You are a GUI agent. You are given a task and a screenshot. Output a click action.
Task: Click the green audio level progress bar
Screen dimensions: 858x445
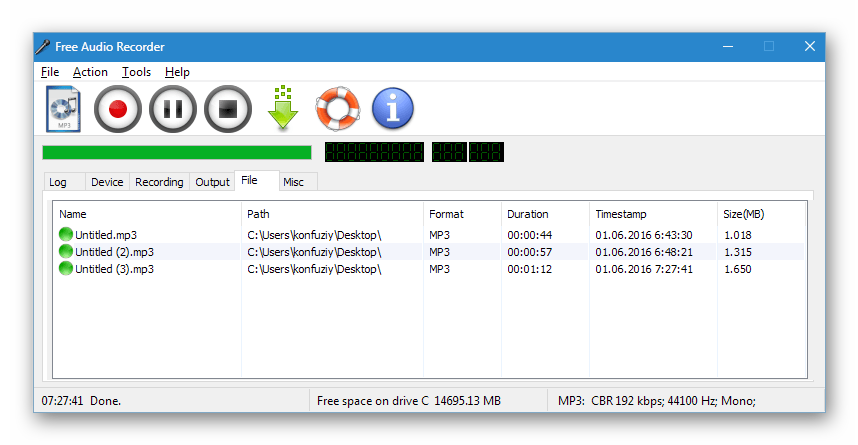click(177, 152)
